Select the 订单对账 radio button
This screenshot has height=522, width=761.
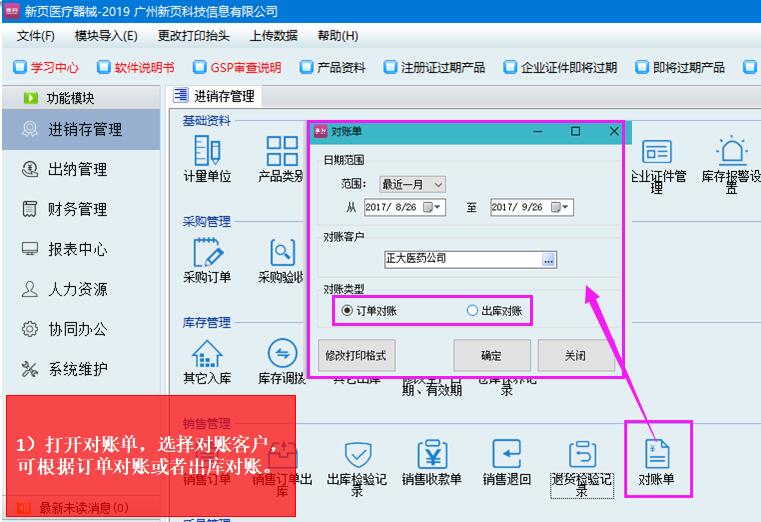click(x=347, y=311)
